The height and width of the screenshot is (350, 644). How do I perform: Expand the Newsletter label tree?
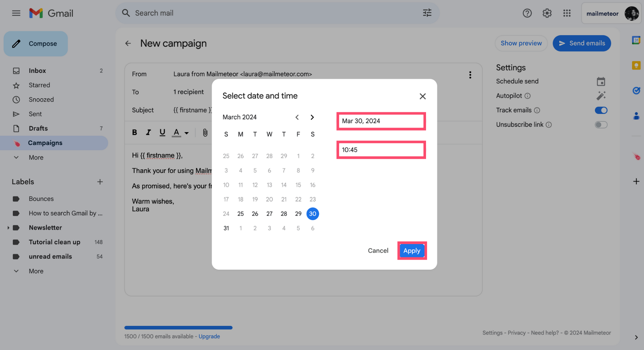[8, 228]
